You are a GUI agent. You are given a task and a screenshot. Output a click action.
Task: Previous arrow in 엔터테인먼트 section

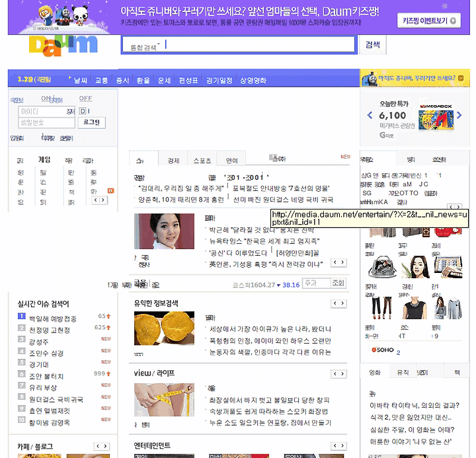click(x=335, y=445)
